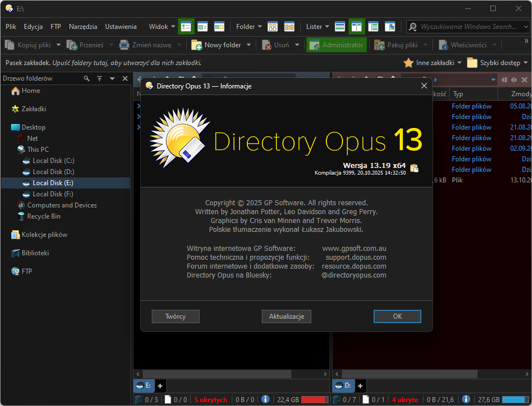Click the first Folder format icon
Image resolution: width=532 pixels, height=406 pixels.
coord(272,27)
